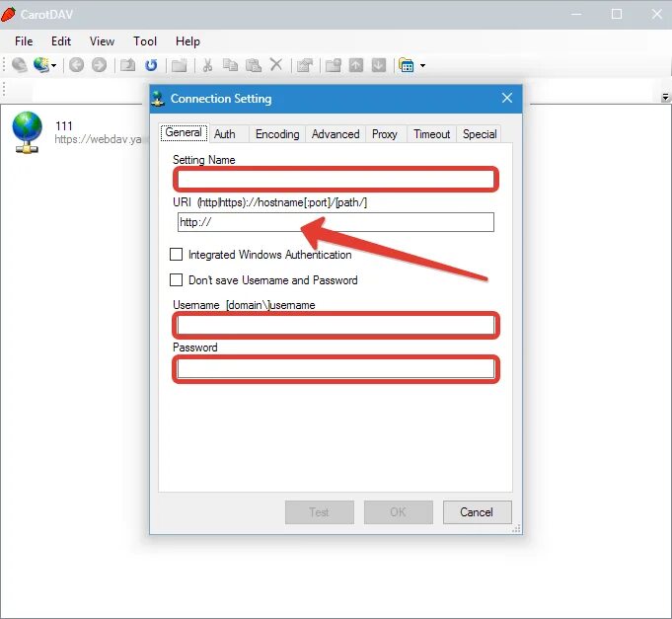Click the Properties toolbar icon
Viewport: 672px width, 619px height.
click(305, 65)
